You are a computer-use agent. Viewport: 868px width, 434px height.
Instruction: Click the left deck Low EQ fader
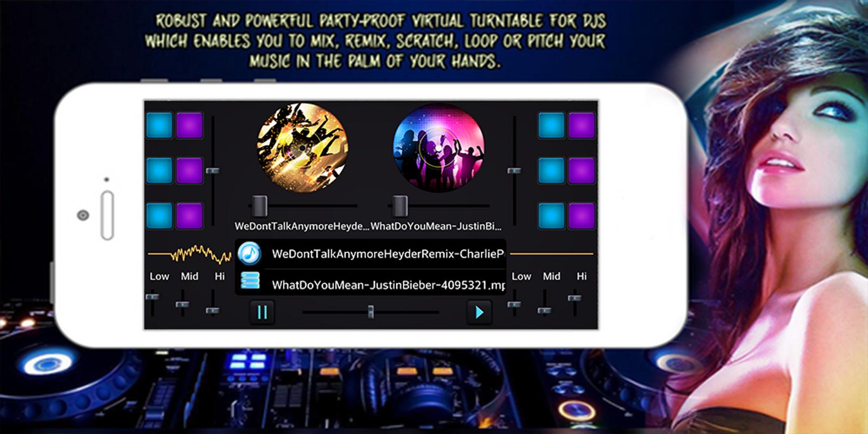152,297
